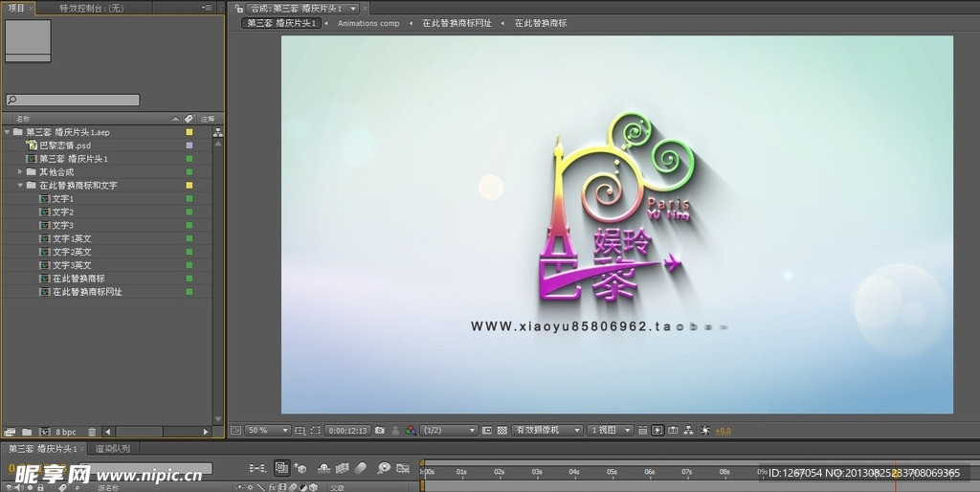Click the new composition icon in Project panel
This screenshot has width=980, height=492.
[44, 433]
